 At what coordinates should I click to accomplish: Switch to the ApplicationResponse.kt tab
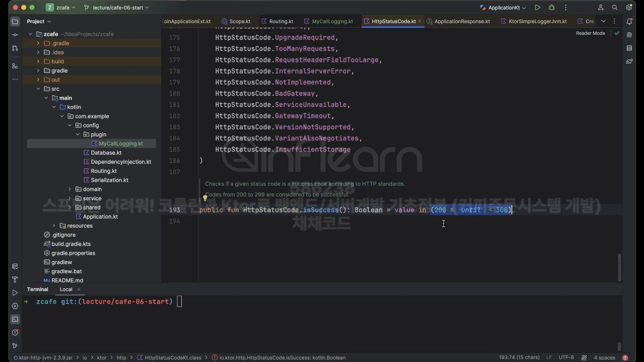coord(458,21)
